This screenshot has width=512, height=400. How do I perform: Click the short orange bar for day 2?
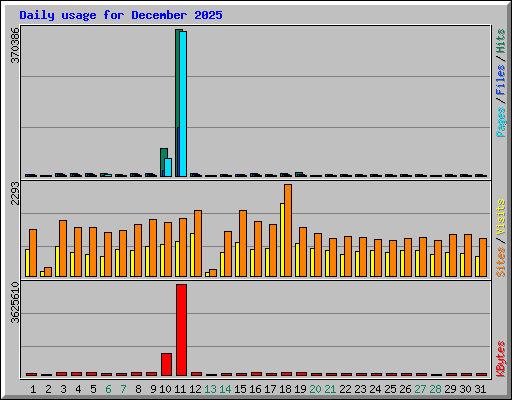[x=48, y=272]
